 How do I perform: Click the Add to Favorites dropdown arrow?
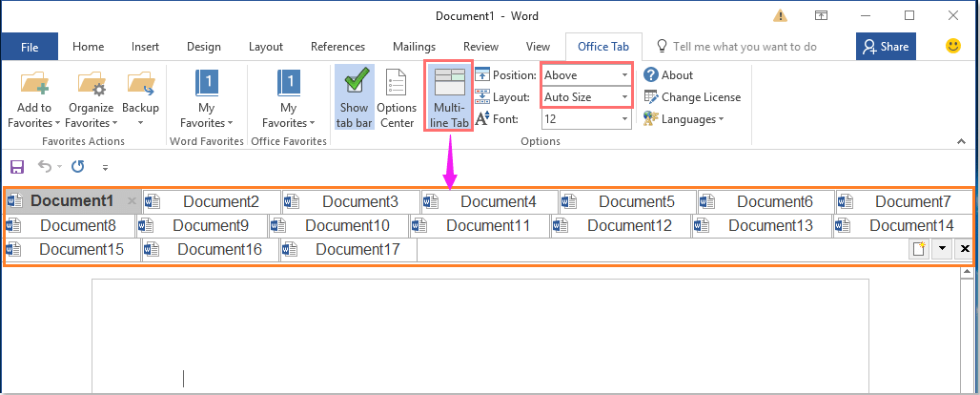point(57,123)
